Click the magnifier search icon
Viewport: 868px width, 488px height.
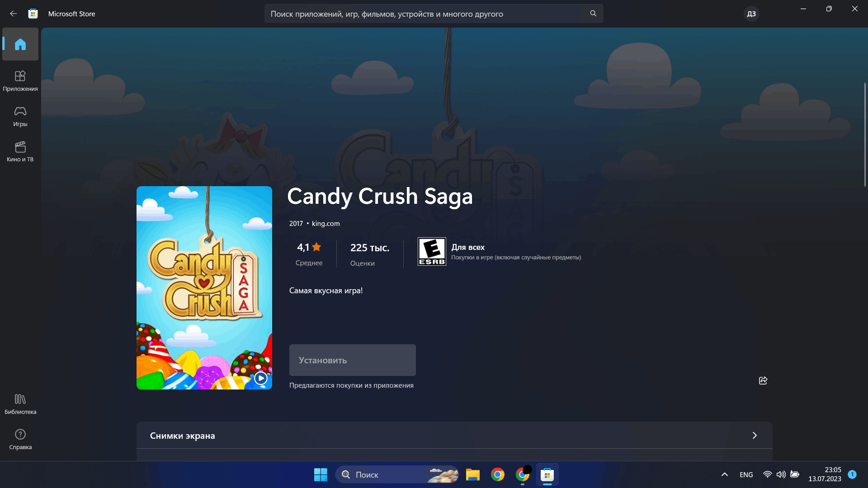(x=593, y=14)
